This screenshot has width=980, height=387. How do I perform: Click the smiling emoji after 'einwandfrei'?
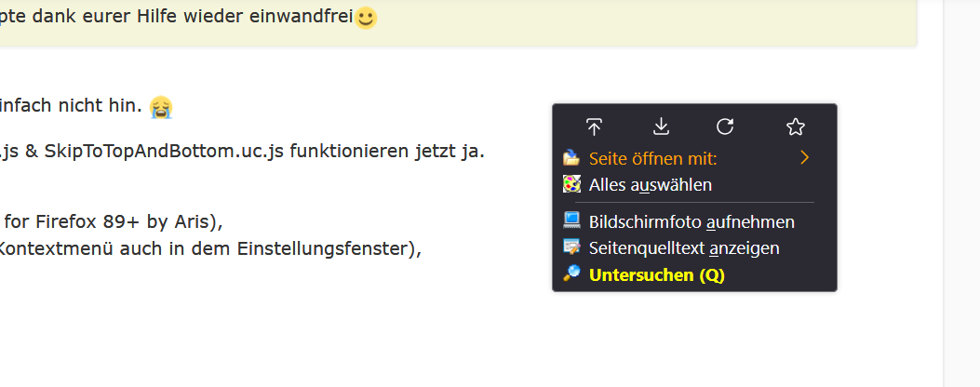pyautogui.click(x=367, y=18)
